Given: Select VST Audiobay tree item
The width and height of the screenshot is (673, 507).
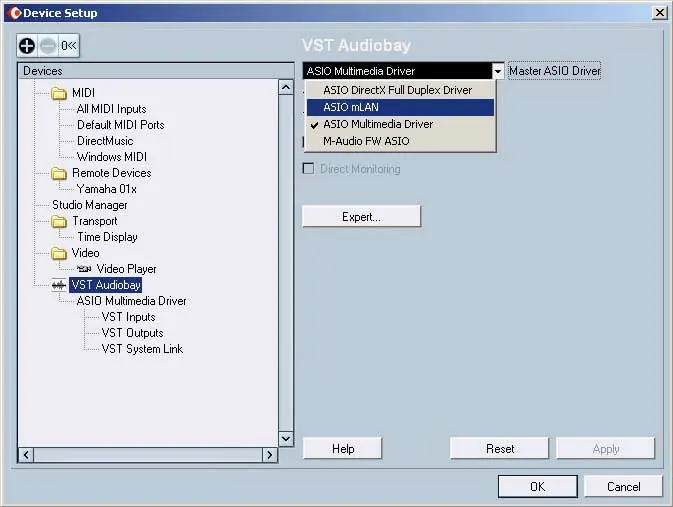Looking at the screenshot, I should [x=106, y=285].
